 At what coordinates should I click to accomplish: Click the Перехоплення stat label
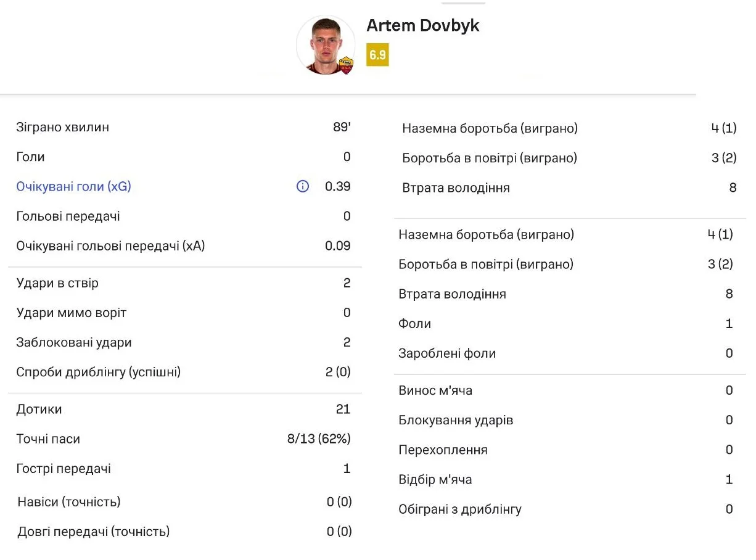[443, 450]
